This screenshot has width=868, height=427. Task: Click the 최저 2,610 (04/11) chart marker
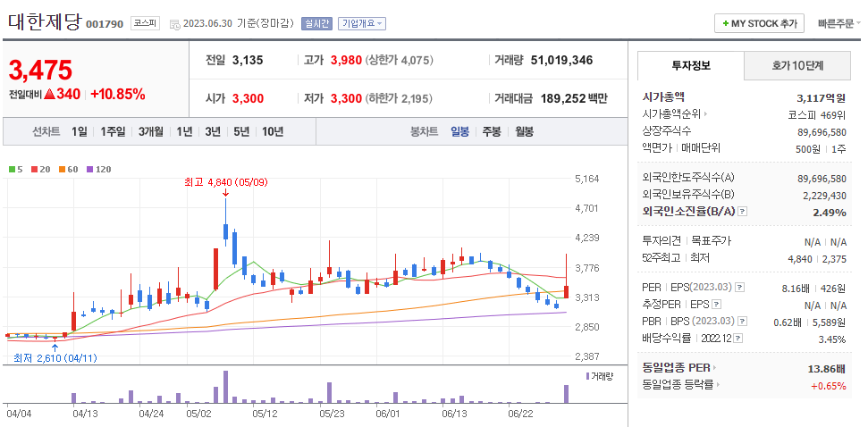click(x=55, y=358)
